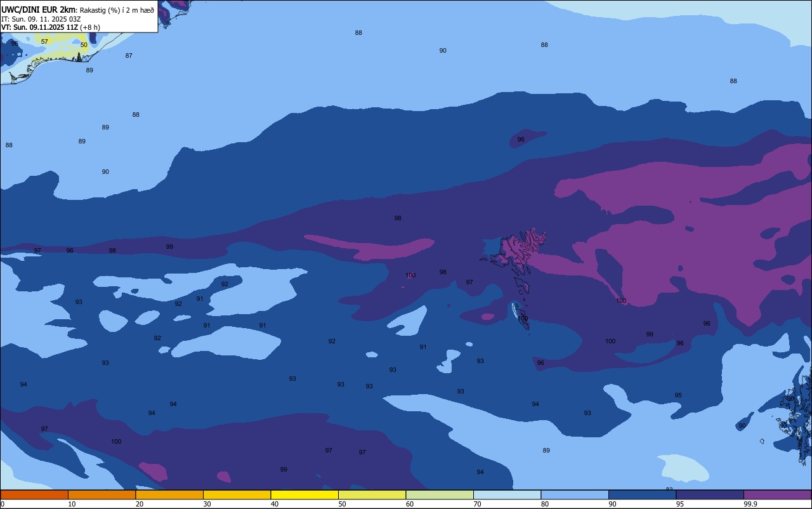Click the 50–60 pale yellow legend swatch

pos(372,494)
